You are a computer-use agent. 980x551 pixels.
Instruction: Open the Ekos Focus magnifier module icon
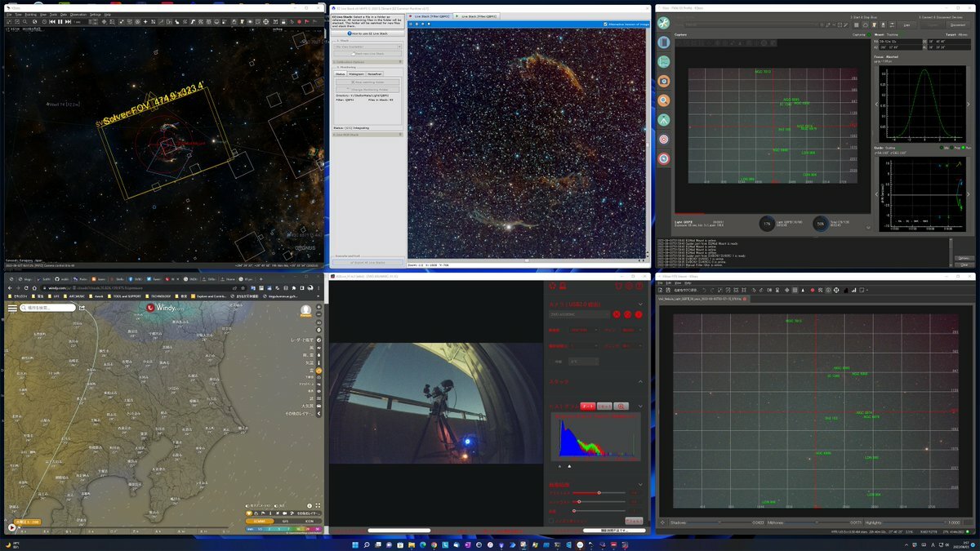(x=664, y=100)
